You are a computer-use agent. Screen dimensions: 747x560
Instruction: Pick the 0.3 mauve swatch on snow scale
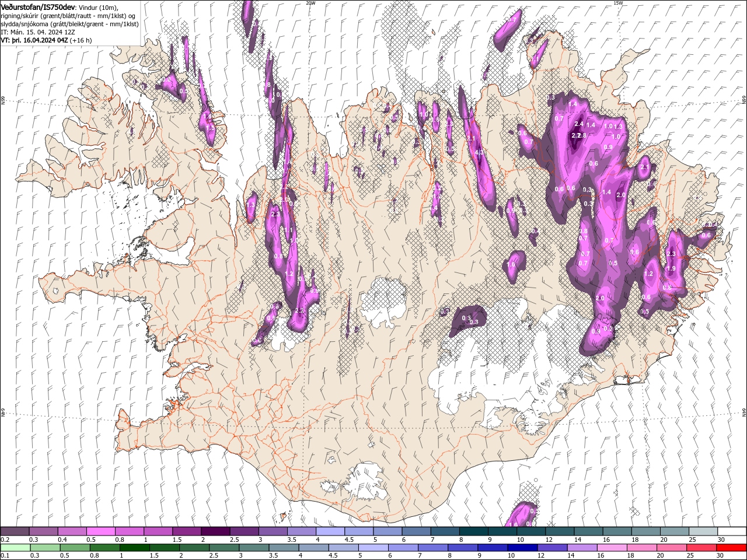pyautogui.click(x=44, y=531)
